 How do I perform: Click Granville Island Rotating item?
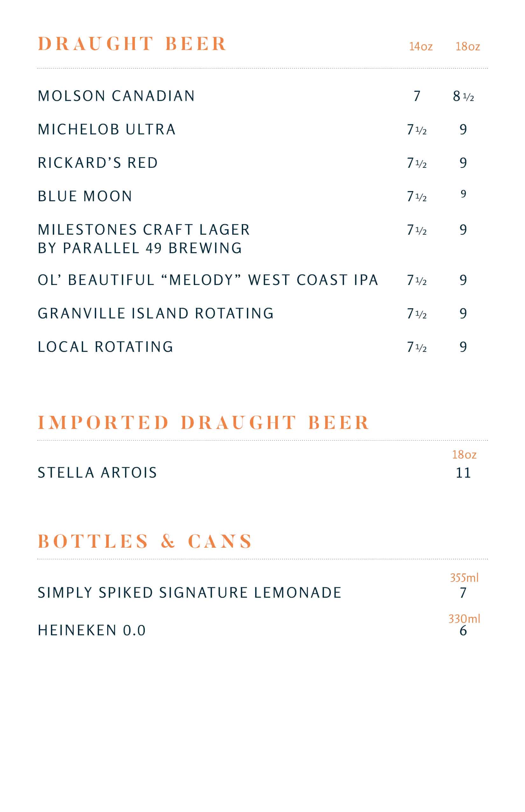click(x=156, y=313)
